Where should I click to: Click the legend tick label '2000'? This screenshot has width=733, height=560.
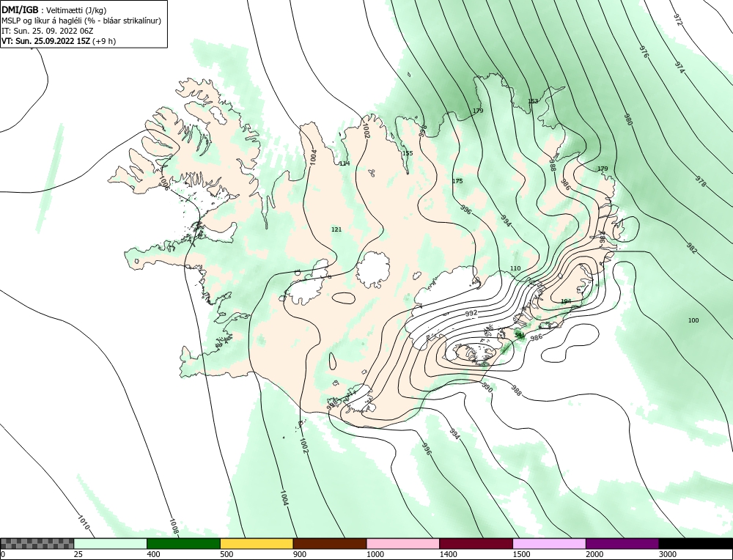tap(594, 554)
